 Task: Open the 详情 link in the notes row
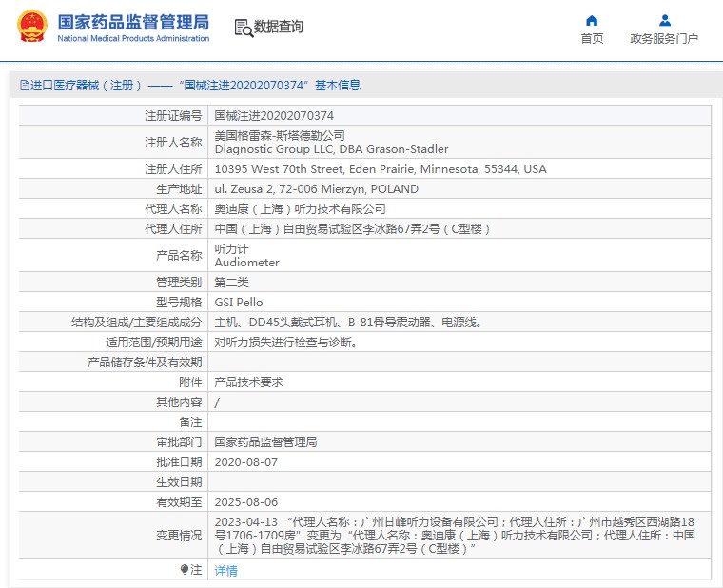point(225,570)
